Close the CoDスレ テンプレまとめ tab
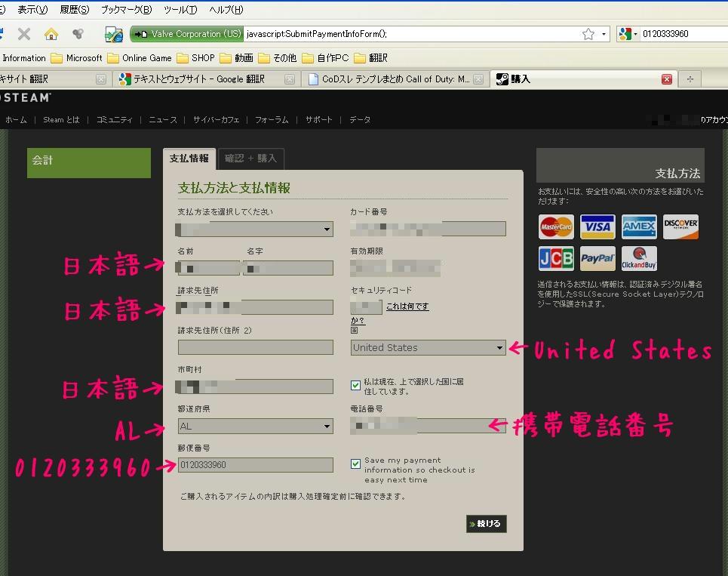 tap(478, 79)
